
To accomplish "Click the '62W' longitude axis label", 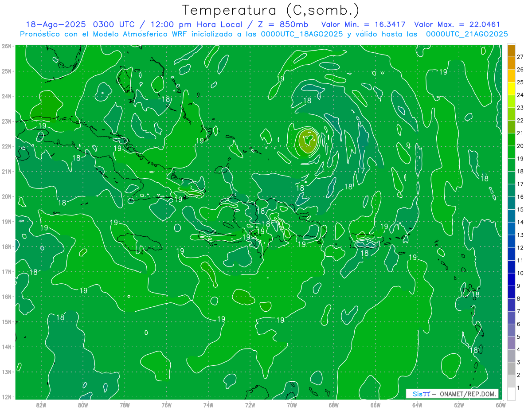I will click(x=459, y=405).
